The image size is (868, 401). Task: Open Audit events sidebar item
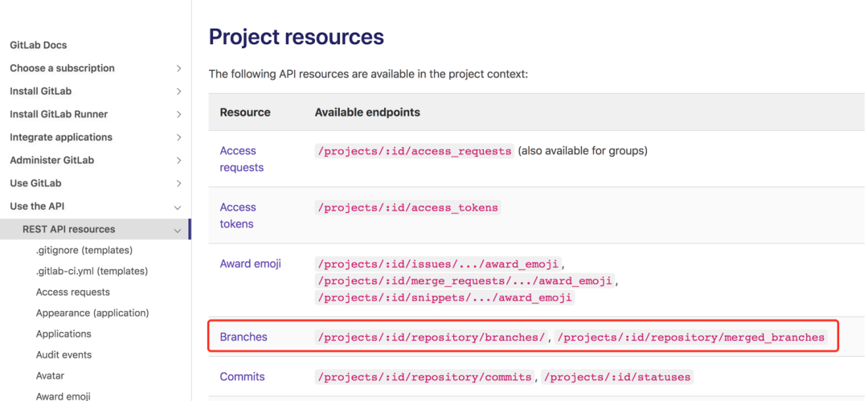[63, 354]
